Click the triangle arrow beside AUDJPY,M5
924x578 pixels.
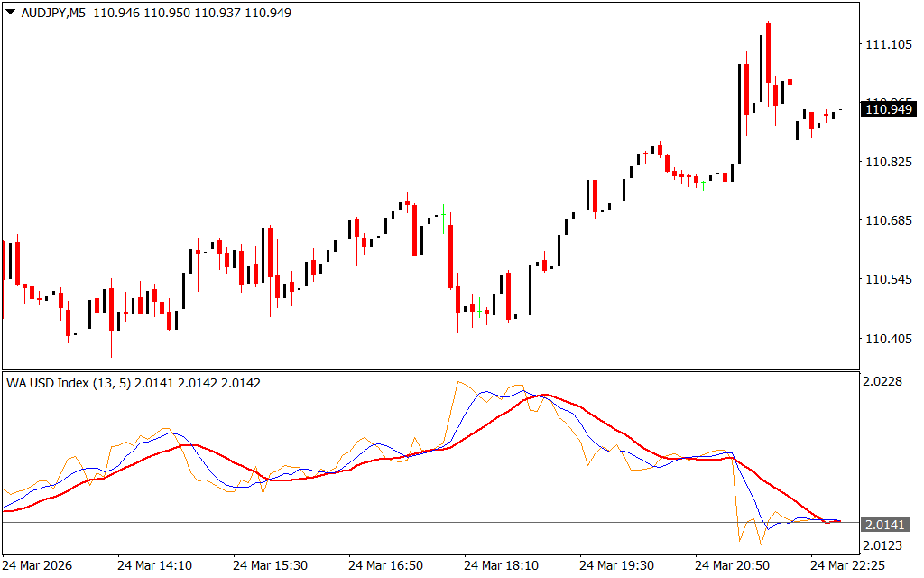11,14
